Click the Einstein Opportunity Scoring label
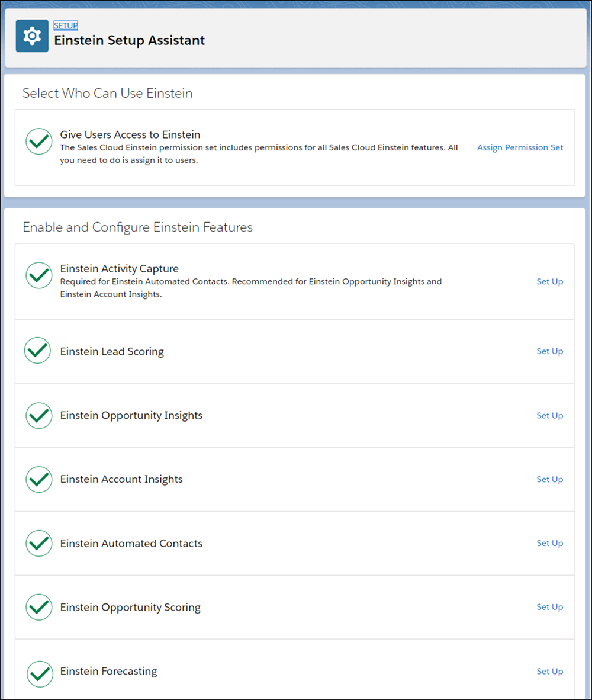 [x=130, y=607]
